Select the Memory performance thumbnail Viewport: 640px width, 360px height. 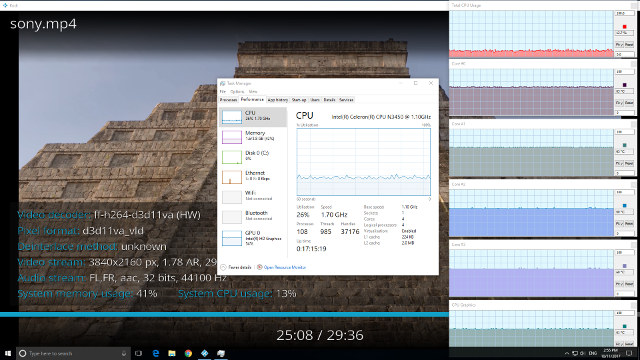[253, 137]
